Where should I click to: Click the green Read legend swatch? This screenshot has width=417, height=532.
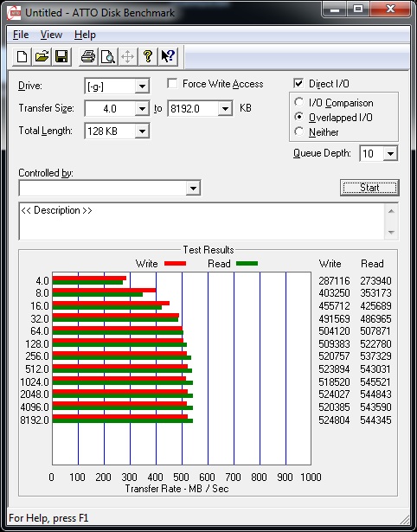pos(247,264)
